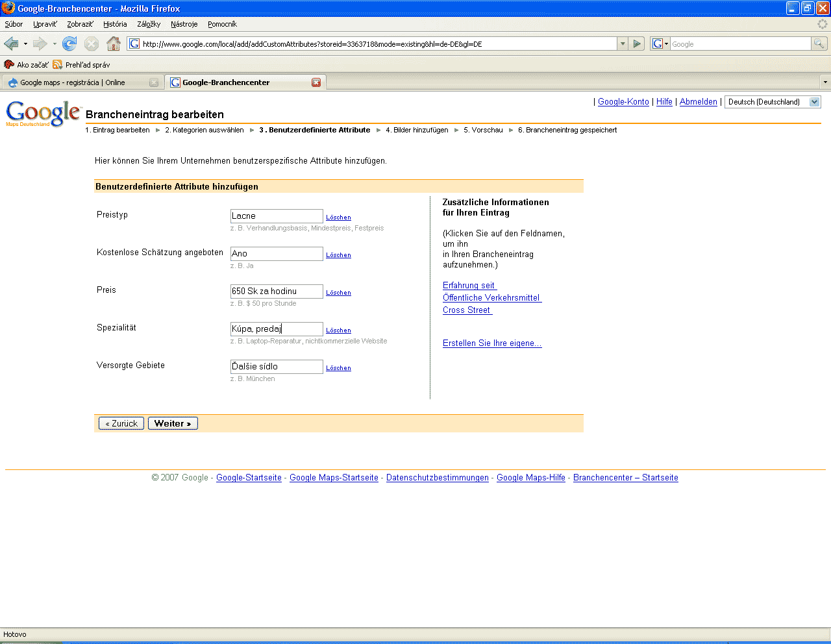
Task: Open the Forward button history dropdown arrow
Action: click(54, 43)
